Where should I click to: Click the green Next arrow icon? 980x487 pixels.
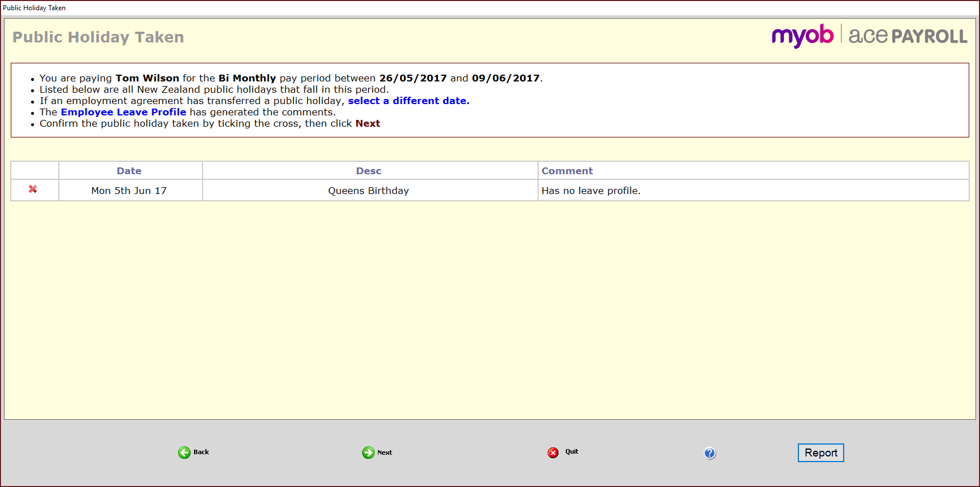[368, 452]
